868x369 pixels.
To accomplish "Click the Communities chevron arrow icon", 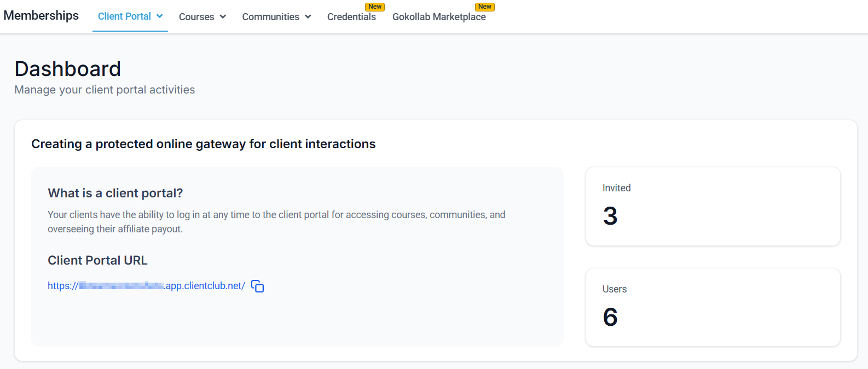I will click(x=307, y=17).
